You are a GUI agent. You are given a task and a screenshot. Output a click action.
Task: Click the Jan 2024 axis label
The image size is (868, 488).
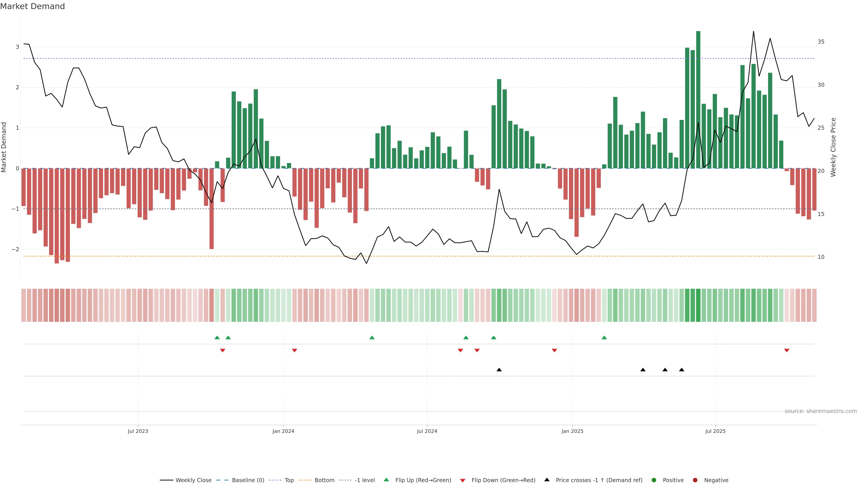point(283,431)
